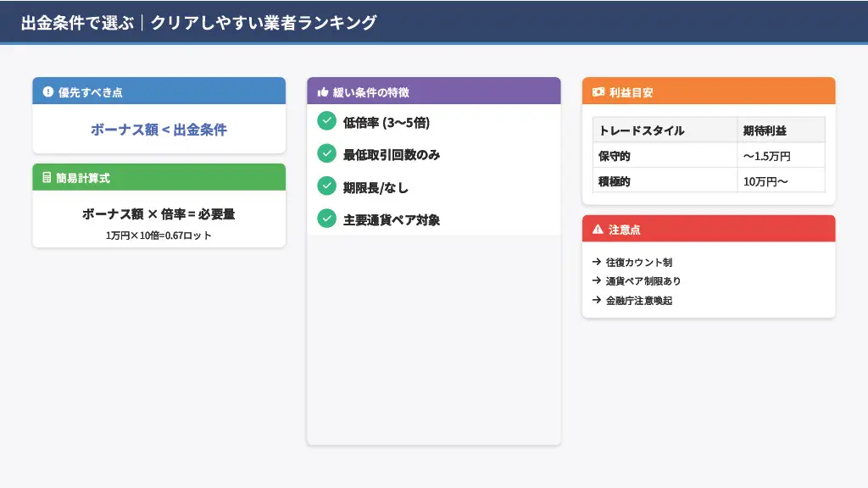Click the calculator icon beside 簡易計算式
This screenshot has width=868, height=488.
pos(47,178)
